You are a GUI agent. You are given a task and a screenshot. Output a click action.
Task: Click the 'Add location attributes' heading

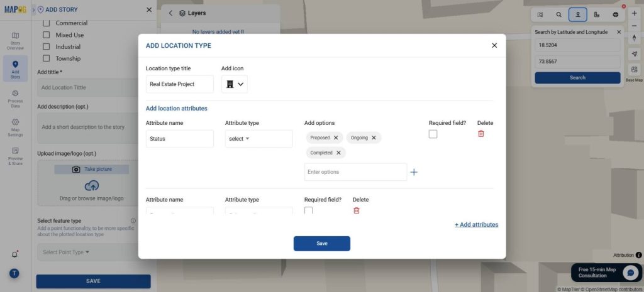(x=177, y=109)
